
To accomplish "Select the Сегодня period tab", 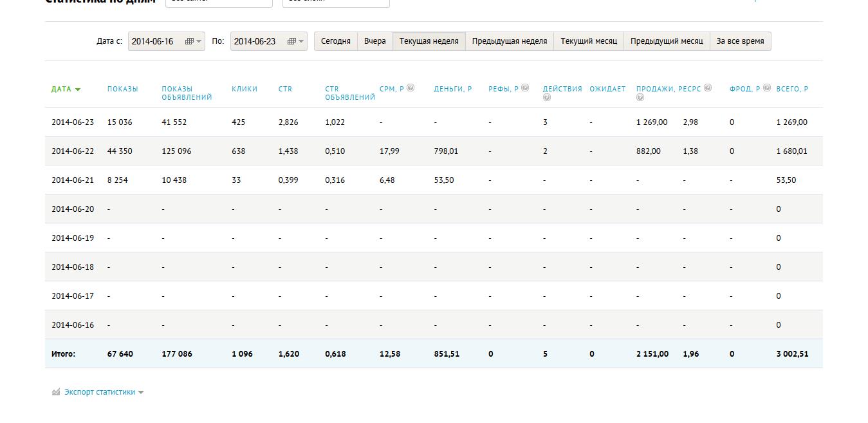I will (x=335, y=41).
